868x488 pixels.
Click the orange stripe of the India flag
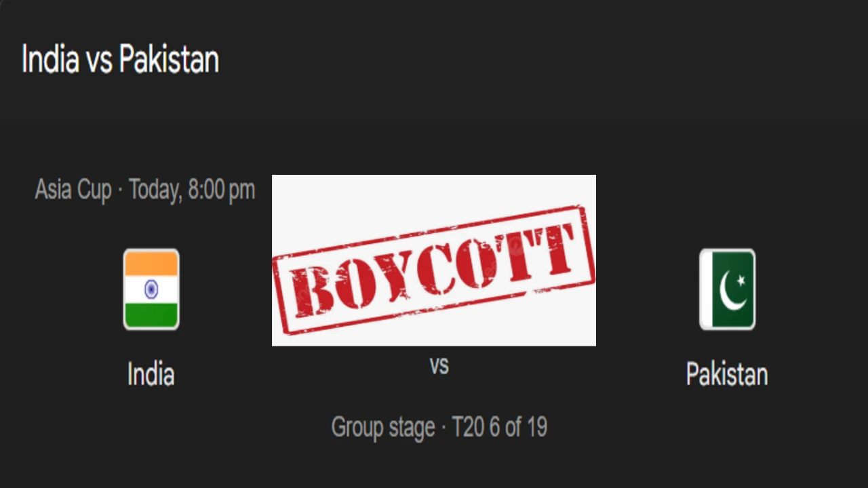(151, 264)
